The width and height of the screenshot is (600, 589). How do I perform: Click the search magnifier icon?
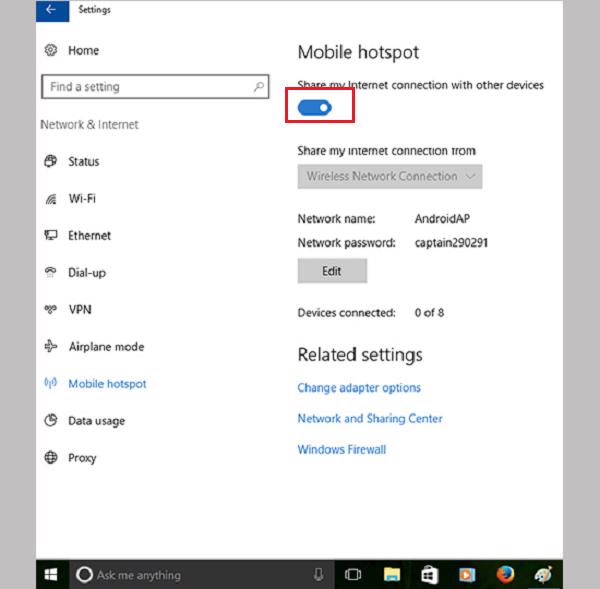[259, 87]
